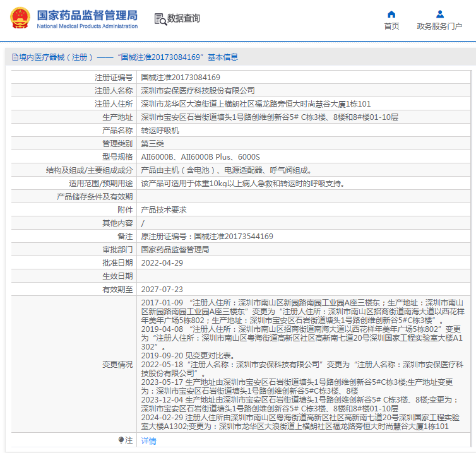Click the expiry date 2027-07-23
The image size is (476, 453).
pos(162,290)
